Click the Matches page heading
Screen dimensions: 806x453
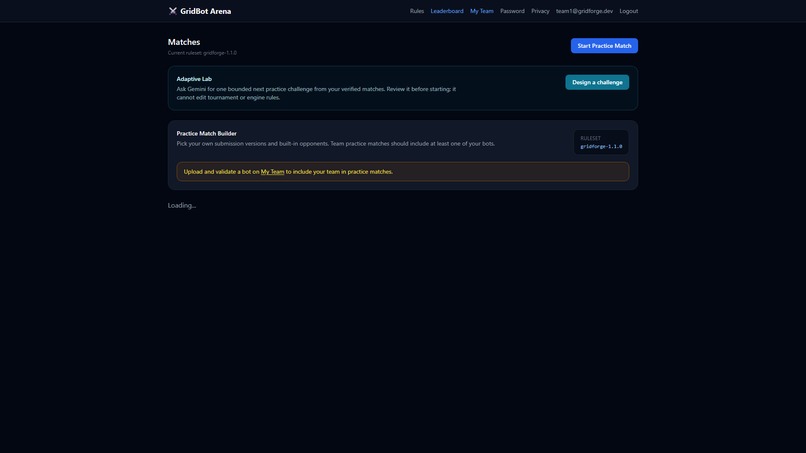184,42
